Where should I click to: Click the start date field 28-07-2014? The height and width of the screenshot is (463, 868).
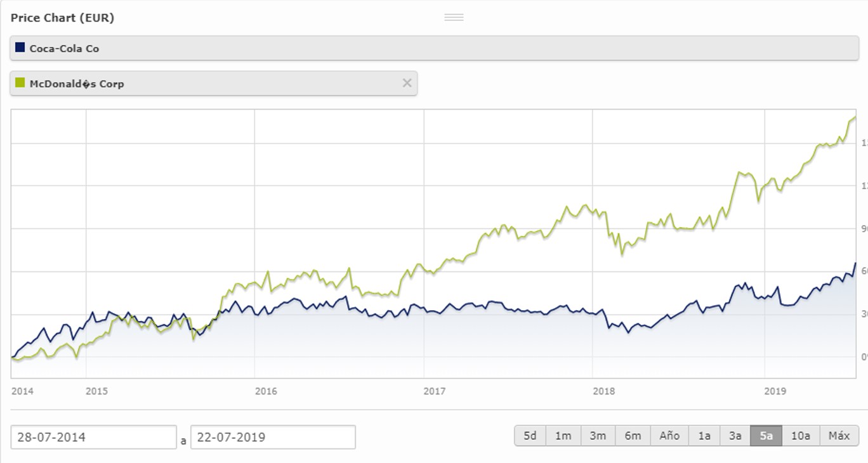(x=93, y=437)
